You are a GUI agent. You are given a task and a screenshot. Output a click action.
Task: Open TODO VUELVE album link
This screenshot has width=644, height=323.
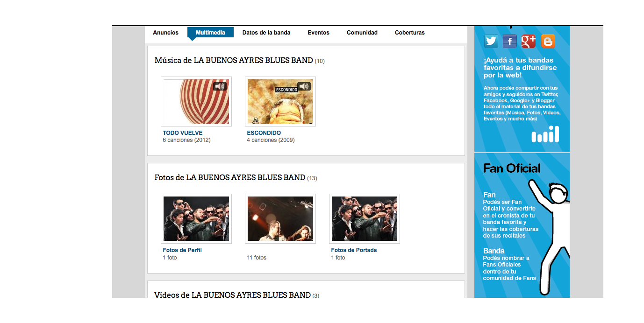(x=183, y=133)
